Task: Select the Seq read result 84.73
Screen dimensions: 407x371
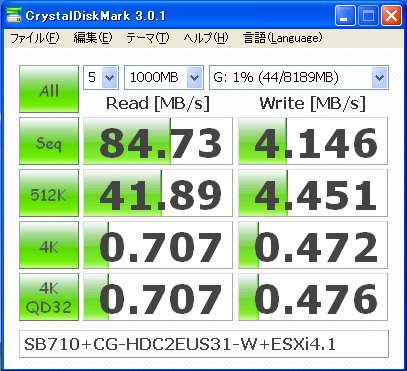Action: pyautogui.click(x=158, y=141)
